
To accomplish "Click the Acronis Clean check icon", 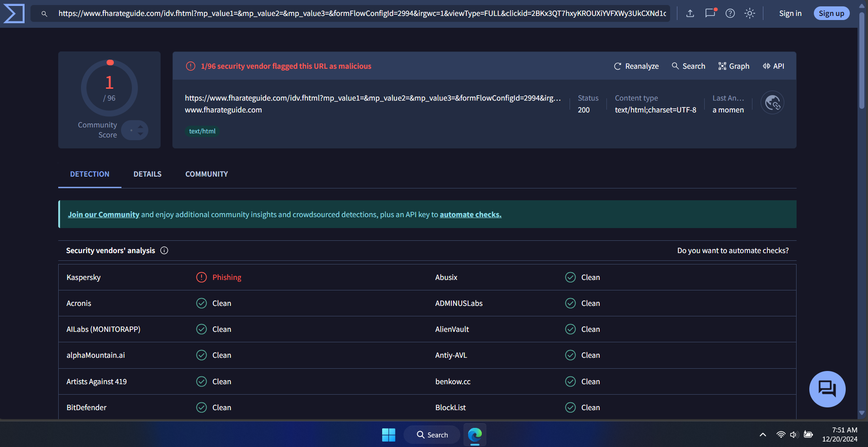I will click(x=201, y=303).
